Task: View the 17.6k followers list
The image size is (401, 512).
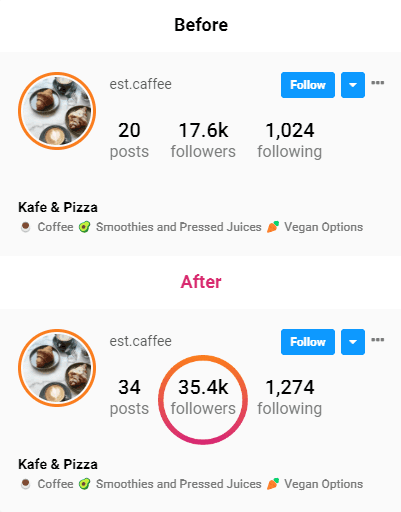Action: coord(203,140)
